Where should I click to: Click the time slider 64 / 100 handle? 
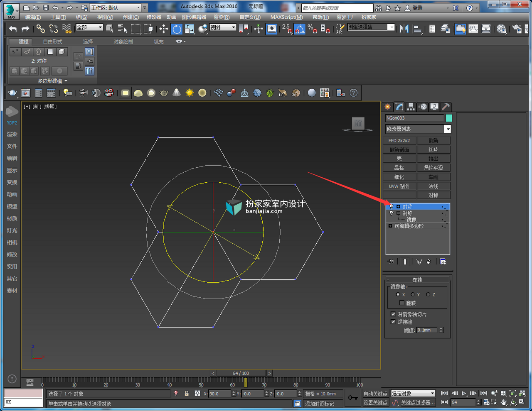tap(241, 373)
